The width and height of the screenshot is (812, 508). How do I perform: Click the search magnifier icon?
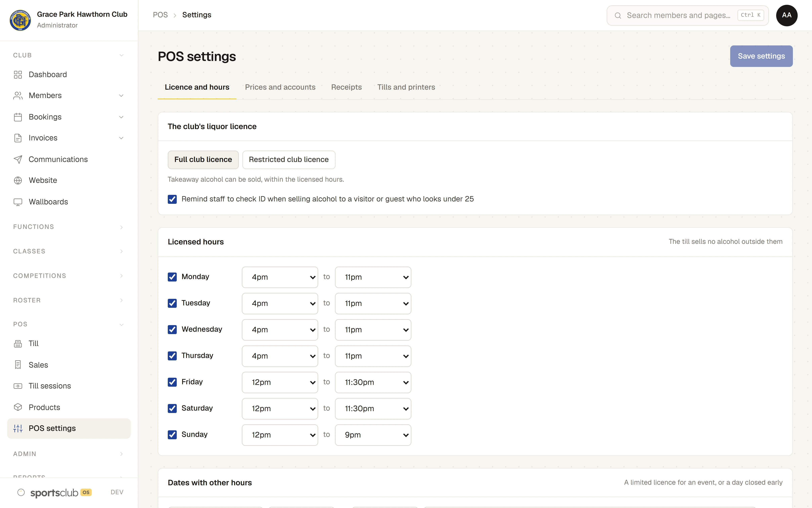click(618, 16)
